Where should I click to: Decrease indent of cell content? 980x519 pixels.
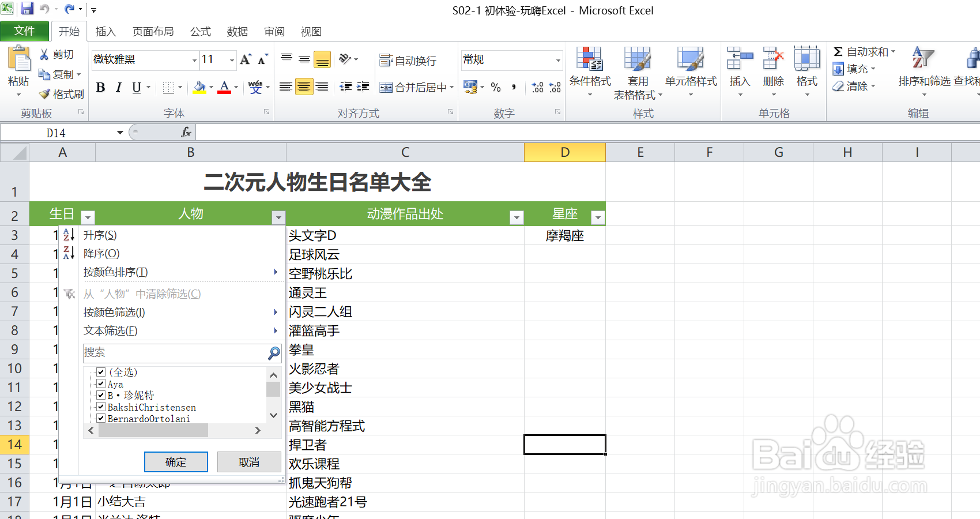(x=345, y=87)
